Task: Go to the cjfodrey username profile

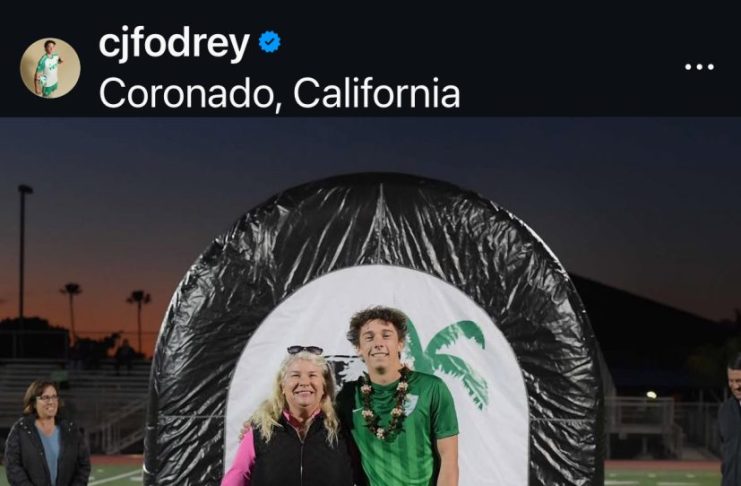Action: pos(174,43)
